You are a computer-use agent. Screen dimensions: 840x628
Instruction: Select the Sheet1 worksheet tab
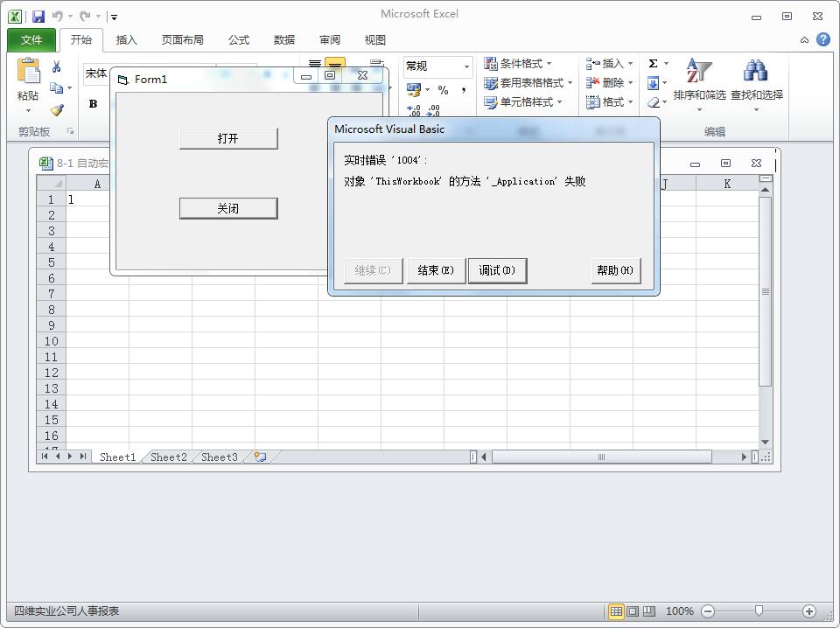(x=117, y=457)
